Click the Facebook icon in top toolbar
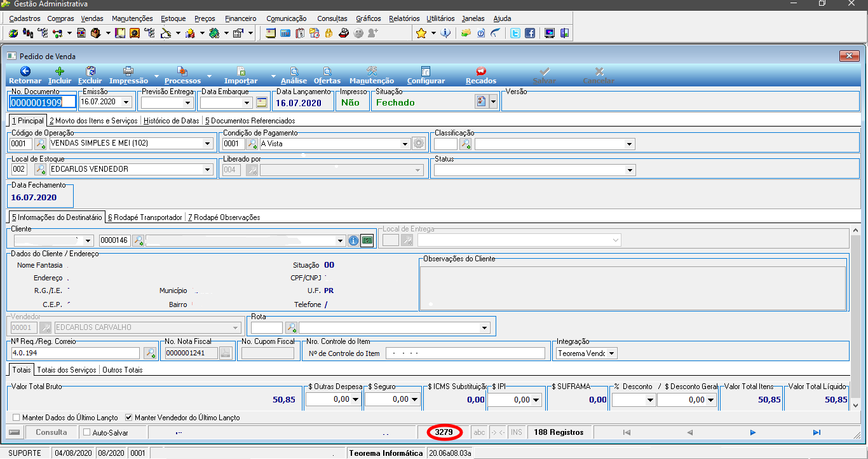The width and height of the screenshot is (868, 459). [529, 33]
